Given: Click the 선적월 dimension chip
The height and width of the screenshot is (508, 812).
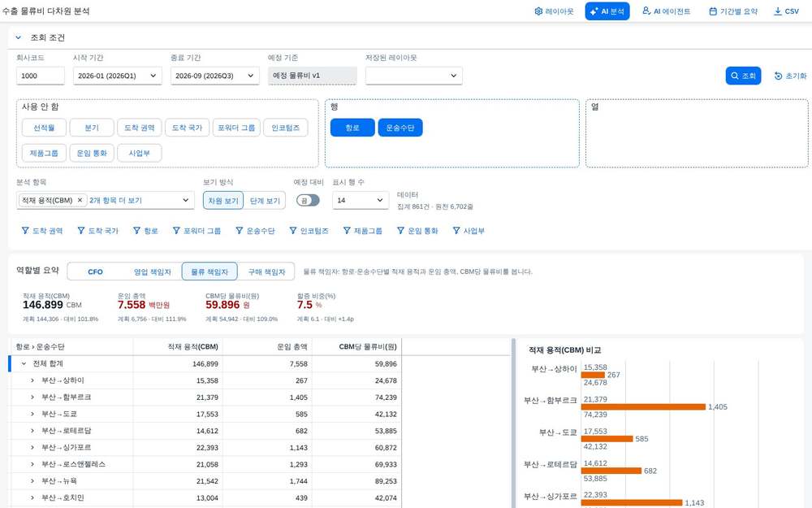Looking at the screenshot, I should (x=44, y=128).
